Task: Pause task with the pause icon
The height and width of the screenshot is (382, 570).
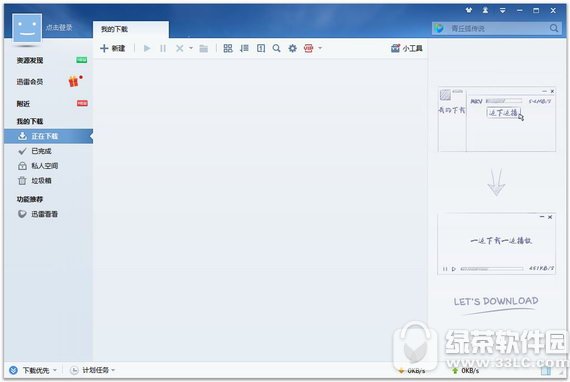Action: (163, 48)
